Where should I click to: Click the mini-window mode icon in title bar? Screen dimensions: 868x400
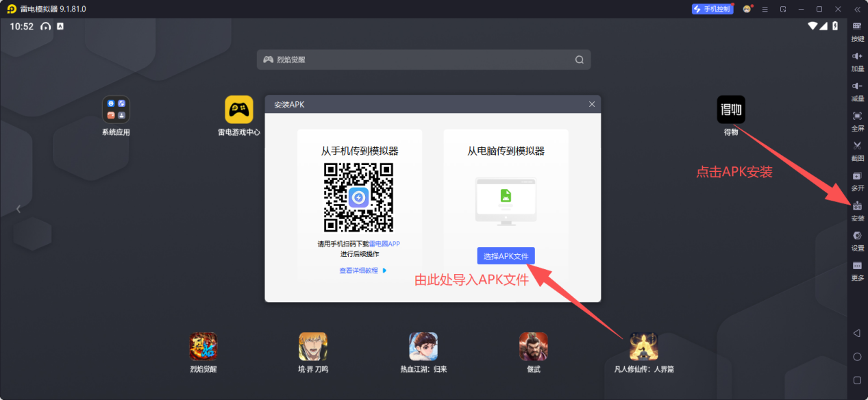(x=783, y=9)
